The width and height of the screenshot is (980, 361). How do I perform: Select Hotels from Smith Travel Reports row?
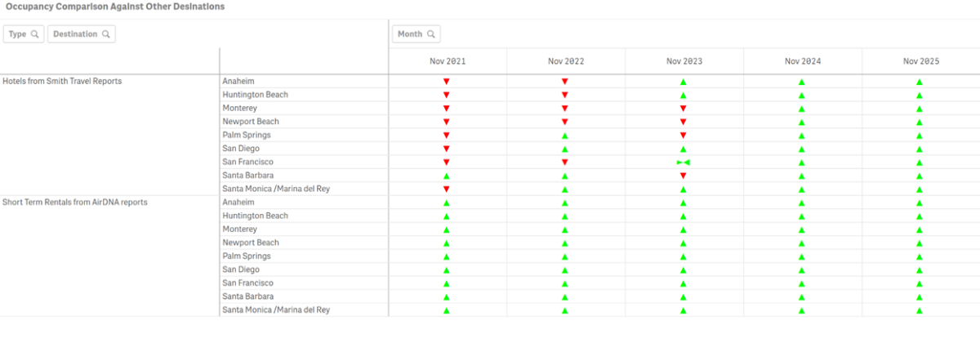coord(63,81)
